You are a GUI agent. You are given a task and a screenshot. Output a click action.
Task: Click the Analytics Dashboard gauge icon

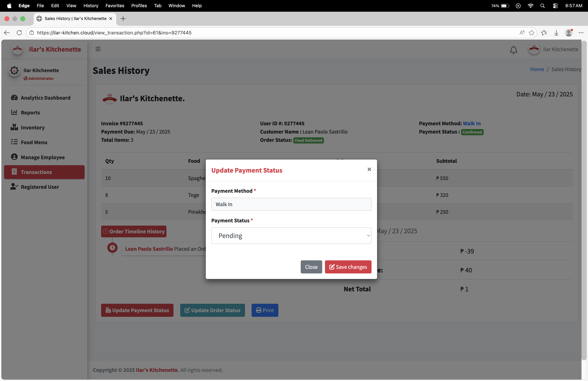tap(14, 98)
